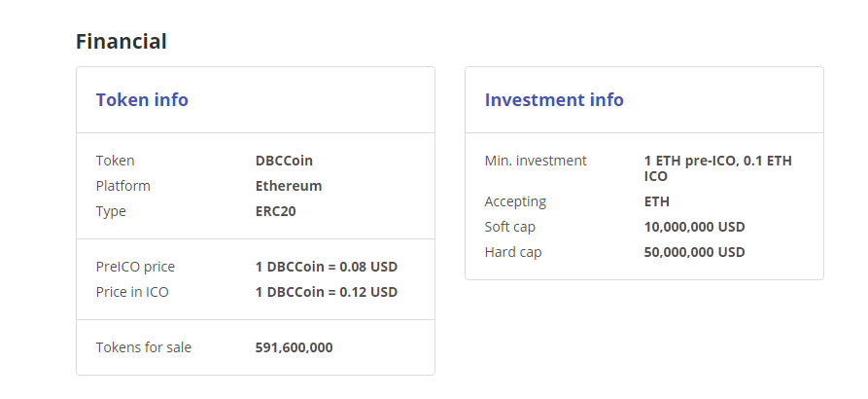This screenshot has width=868, height=399.
Task: Click the 0.08 USD PreICO price value
Action: (327, 267)
